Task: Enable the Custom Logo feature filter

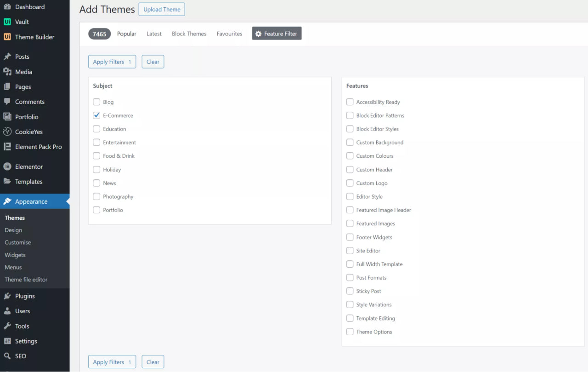Action: coord(350,183)
